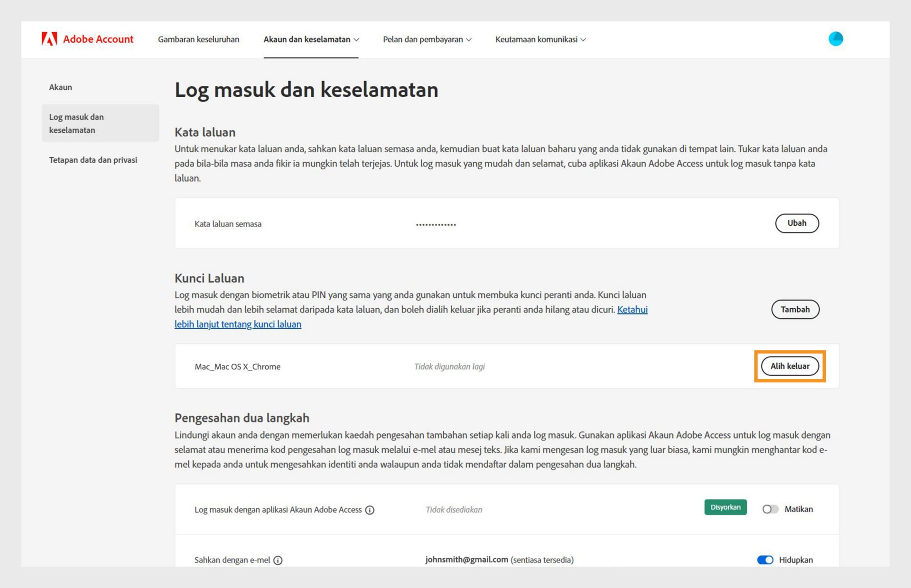Click the Disyorkan badge
This screenshot has height=588, width=911.
(x=725, y=507)
